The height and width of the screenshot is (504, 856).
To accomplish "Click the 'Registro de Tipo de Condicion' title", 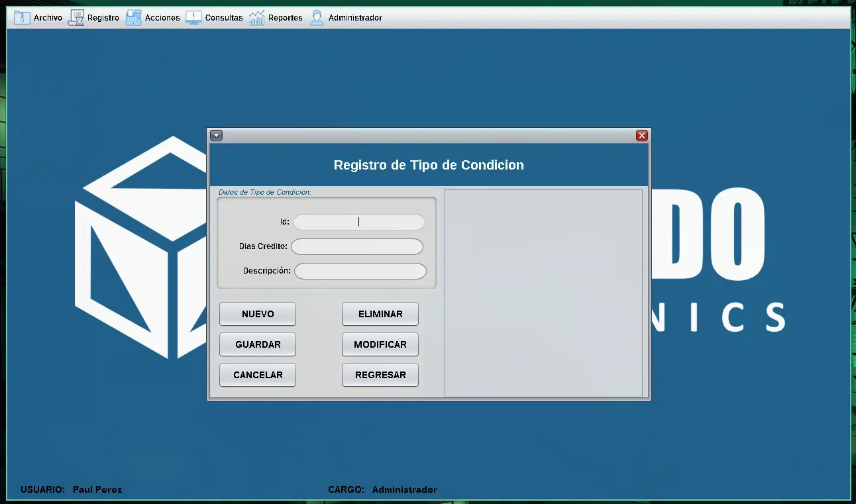I will point(429,165).
